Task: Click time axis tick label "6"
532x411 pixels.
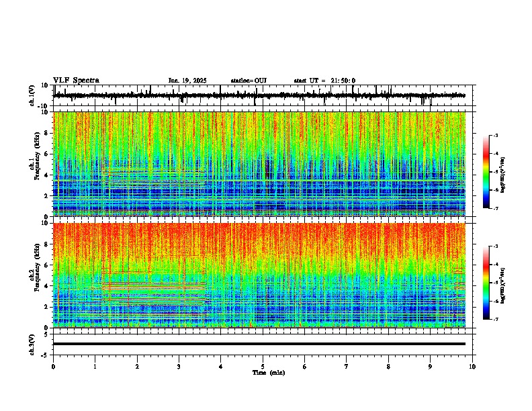Action: [305, 367]
